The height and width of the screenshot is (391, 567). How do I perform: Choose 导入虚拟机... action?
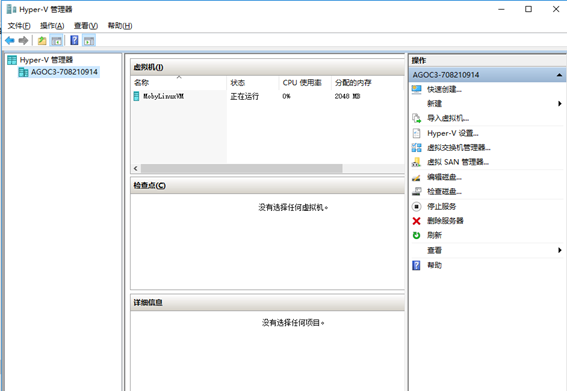pyautogui.click(x=448, y=118)
